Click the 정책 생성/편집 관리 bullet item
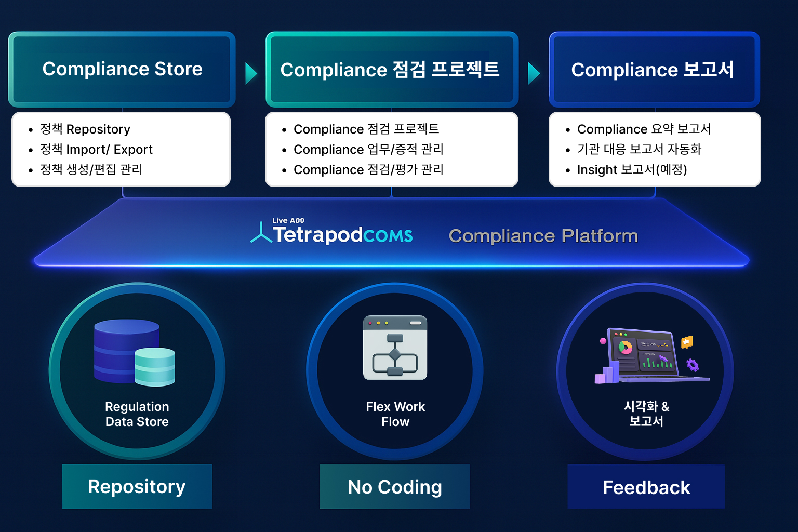Image resolution: width=798 pixels, height=532 pixels. 85,169
